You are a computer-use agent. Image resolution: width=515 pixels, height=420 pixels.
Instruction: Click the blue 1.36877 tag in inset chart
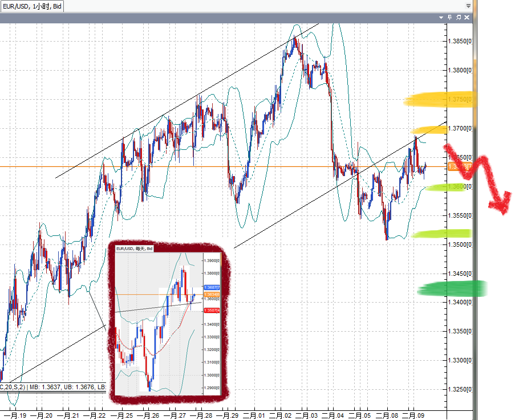(212, 288)
